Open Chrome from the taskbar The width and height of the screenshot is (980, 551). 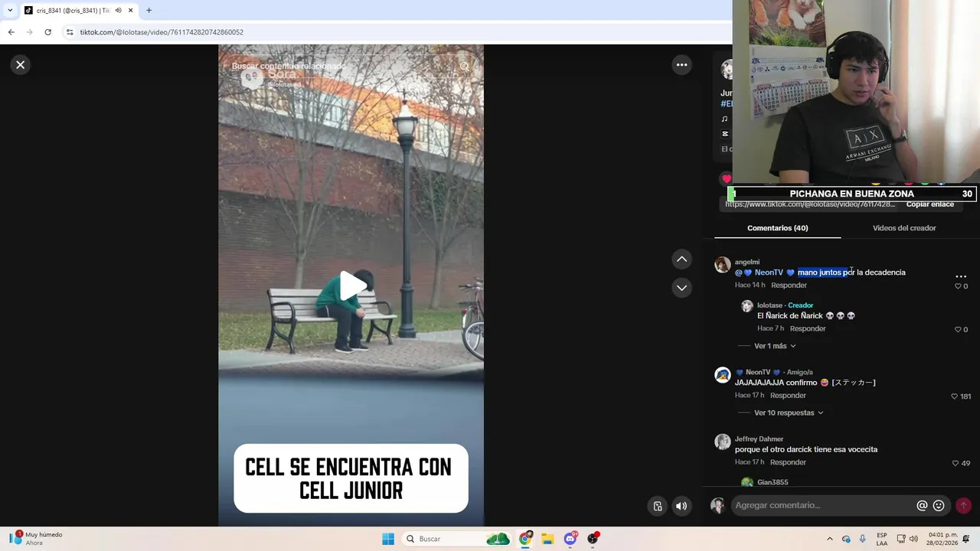(x=525, y=539)
